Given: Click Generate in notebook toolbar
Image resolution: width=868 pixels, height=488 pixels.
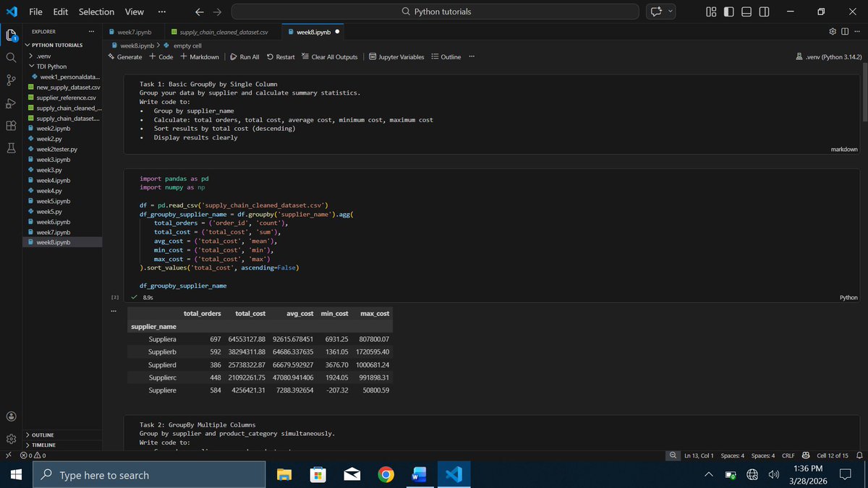Looking at the screenshot, I should [125, 56].
